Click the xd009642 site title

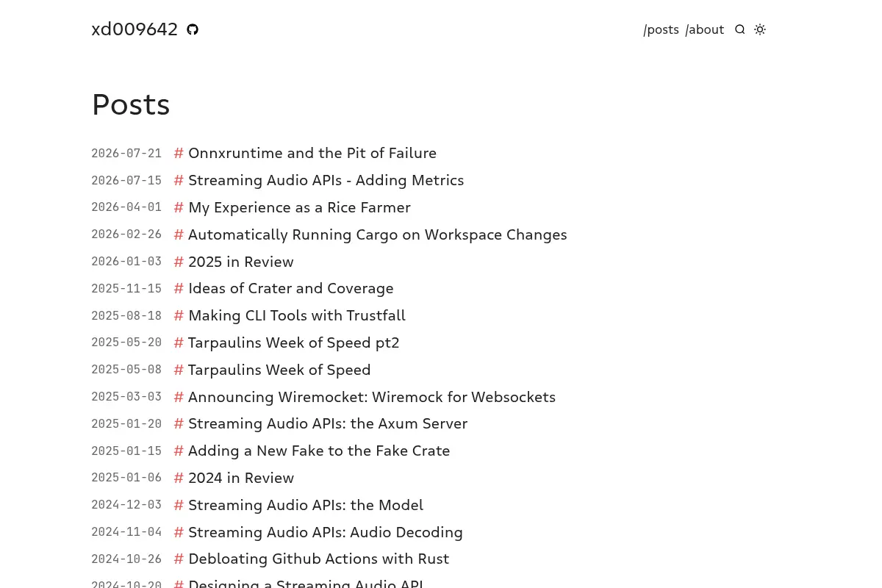135,29
